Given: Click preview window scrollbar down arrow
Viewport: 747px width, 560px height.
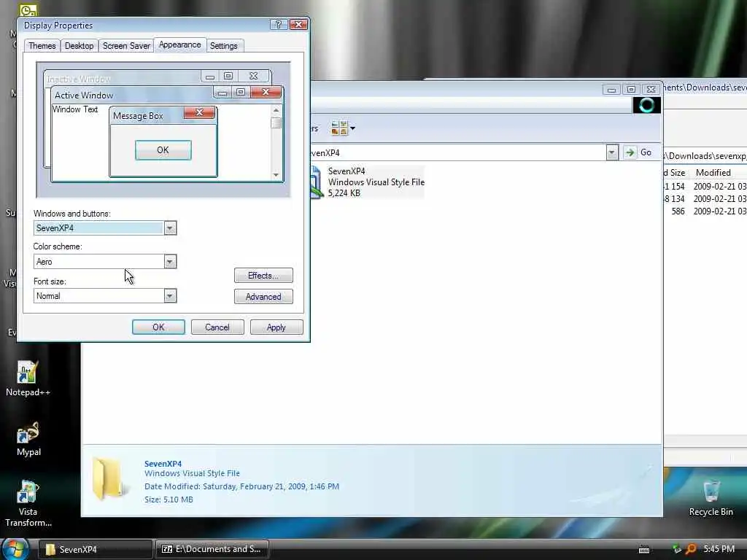Looking at the screenshot, I should tap(276, 175).
